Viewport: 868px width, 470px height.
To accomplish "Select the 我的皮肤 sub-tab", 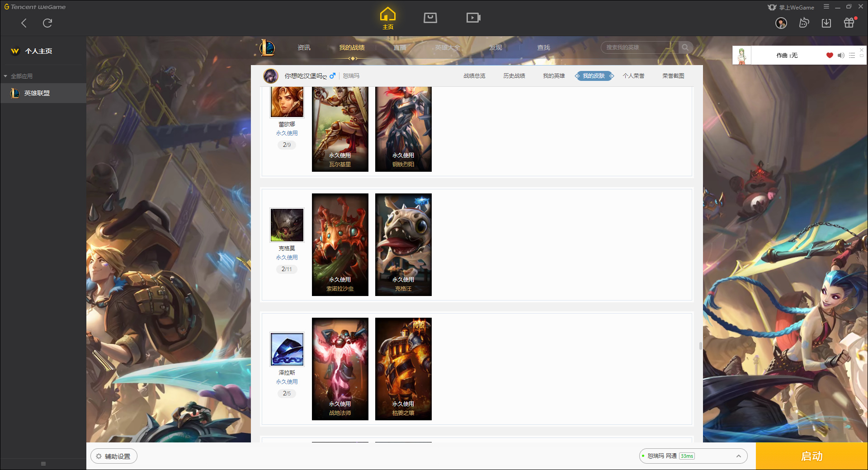I will [x=594, y=76].
